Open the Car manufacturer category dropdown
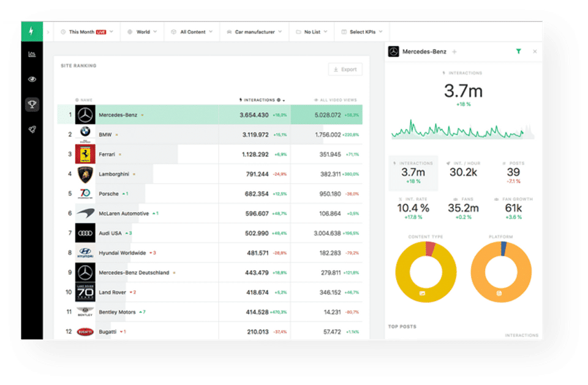The width and height of the screenshot is (588, 385). (255, 32)
